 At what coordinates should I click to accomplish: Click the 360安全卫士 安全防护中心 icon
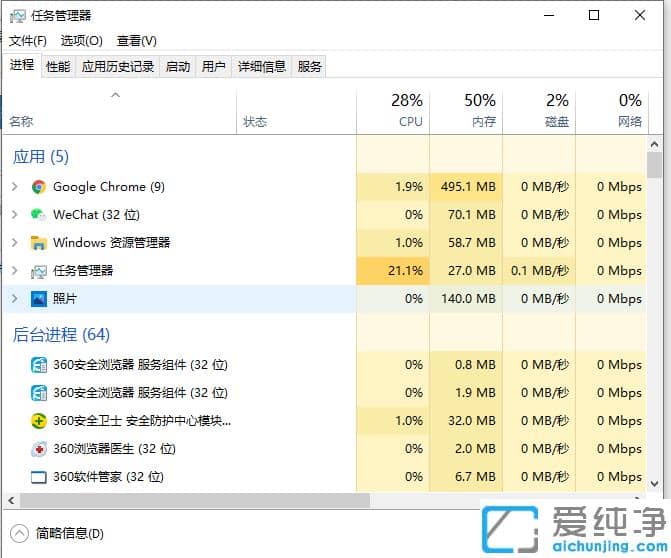click(39, 421)
